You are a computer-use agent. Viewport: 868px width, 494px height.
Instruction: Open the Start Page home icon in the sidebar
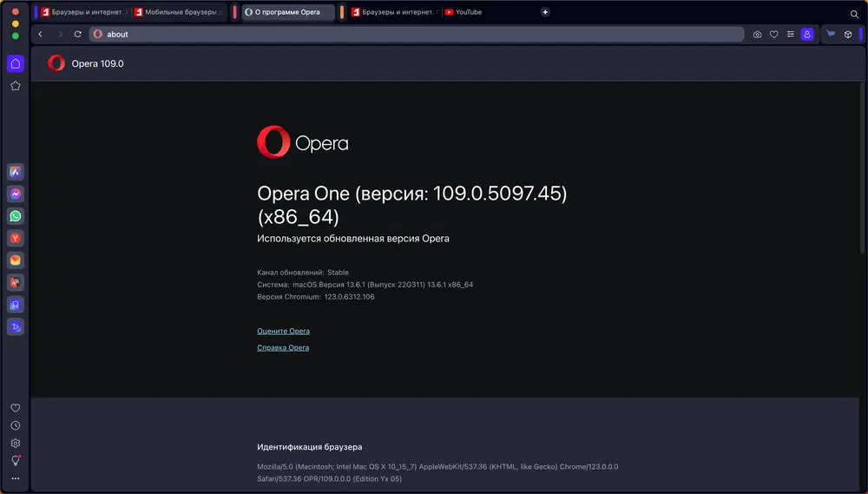[x=16, y=63]
